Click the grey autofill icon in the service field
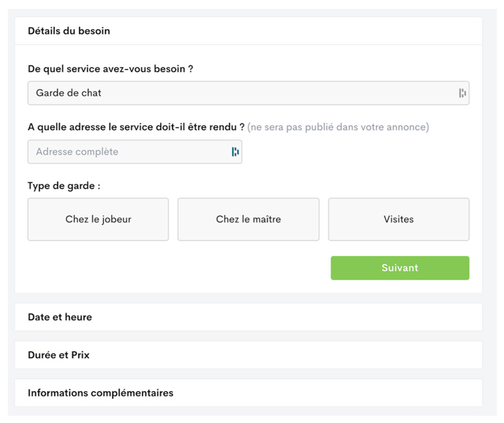This screenshot has width=504, height=423. point(462,93)
